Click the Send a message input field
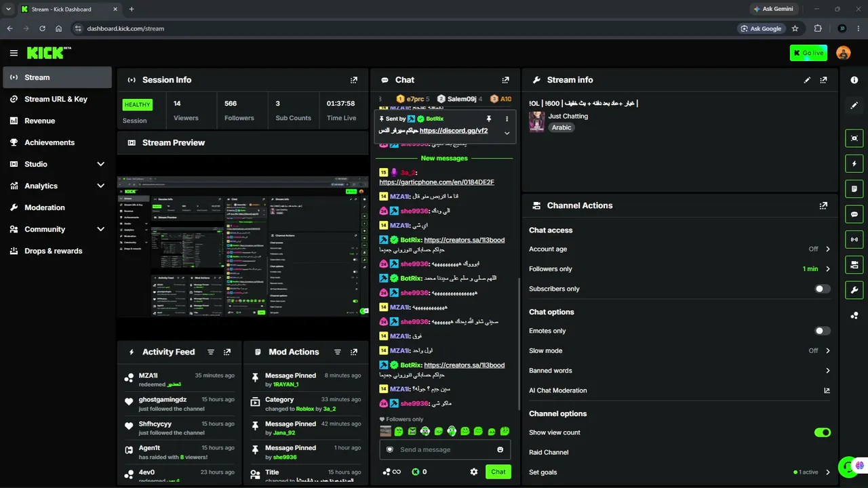The height and width of the screenshot is (488, 868). point(445,449)
